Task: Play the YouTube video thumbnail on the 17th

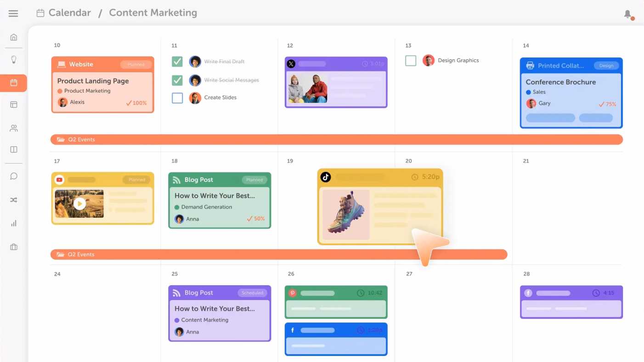Action: [x=80, y=204]
